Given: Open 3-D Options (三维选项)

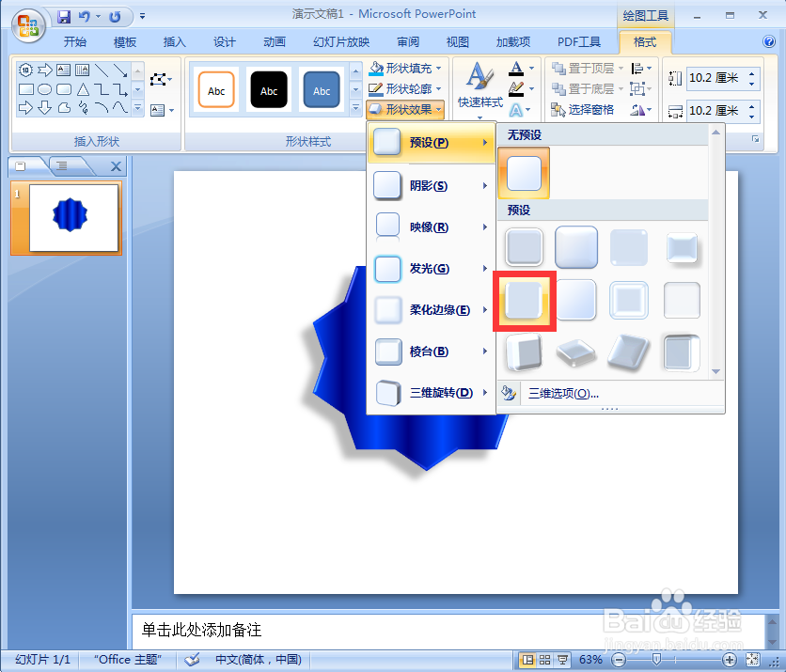Looking at the screenshot, I should [563, 394].
